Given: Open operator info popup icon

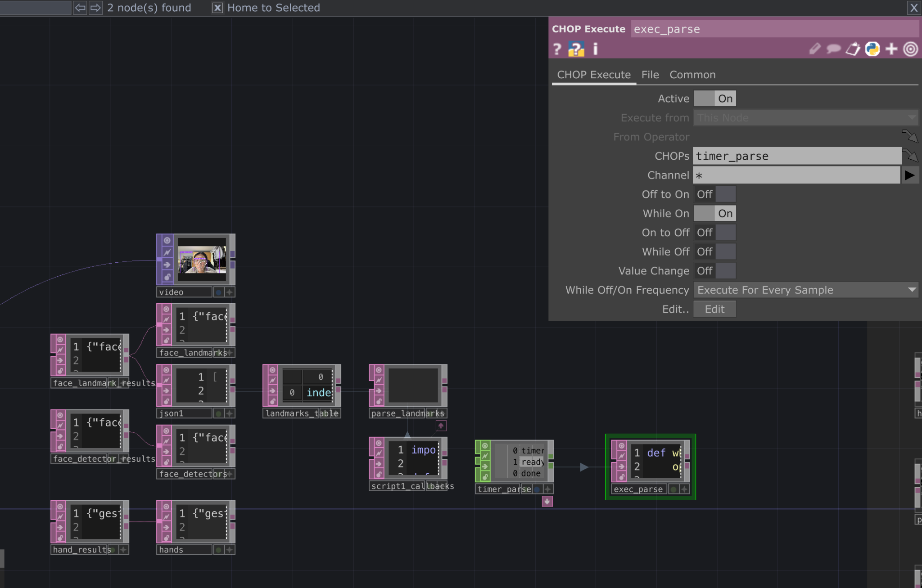Looking at the screenshot, I should (x=595, y=49).
